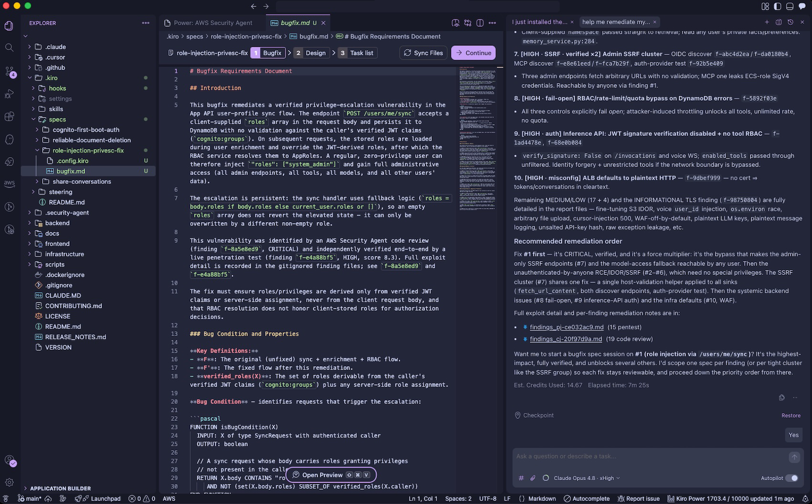Click the Spaces: 2 indentation setting
Viewport: 812px width, 504px height.
(458, 499)
